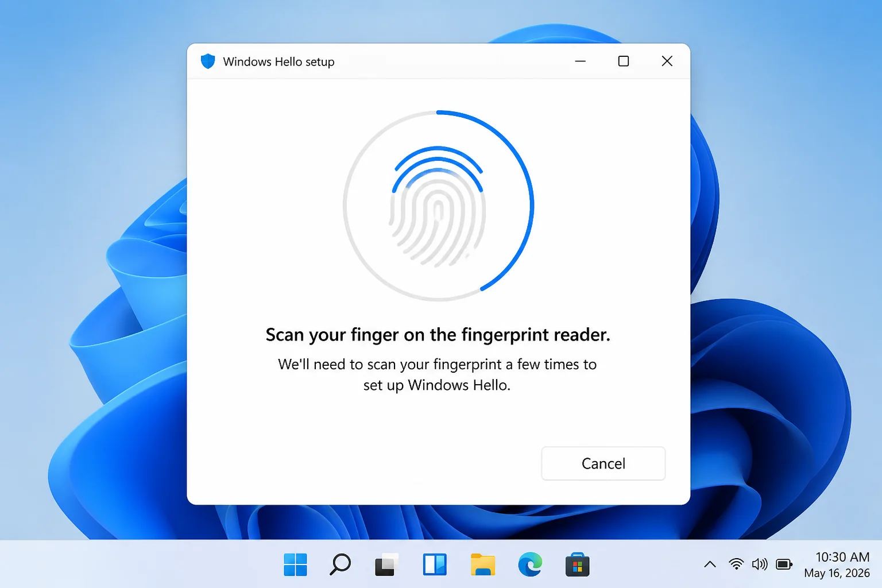Open Task View from taskbar

tap(386, 564)
